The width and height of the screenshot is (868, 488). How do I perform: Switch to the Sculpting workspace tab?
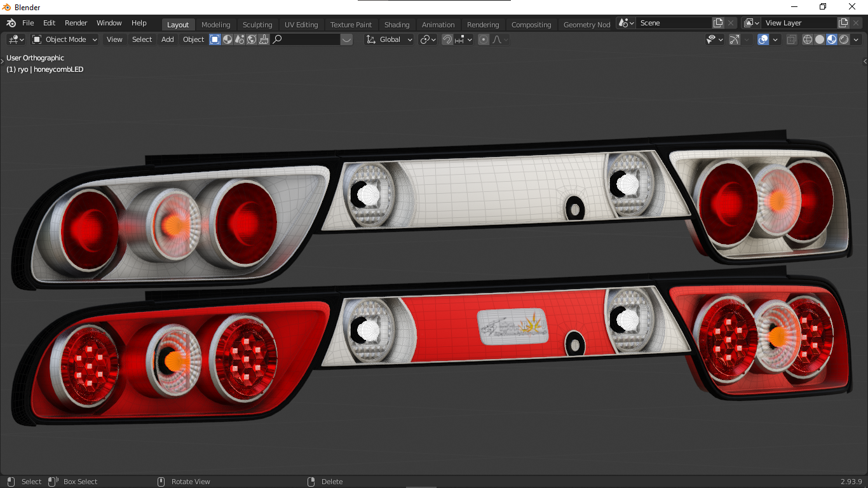[257, 25]
